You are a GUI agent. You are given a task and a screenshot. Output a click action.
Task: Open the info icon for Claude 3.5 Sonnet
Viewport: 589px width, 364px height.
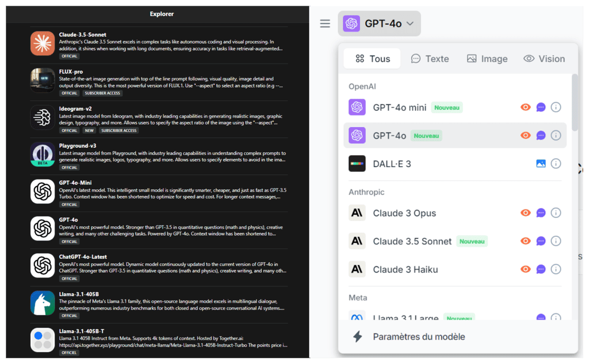pyautogui.click(x=556, y=241)
